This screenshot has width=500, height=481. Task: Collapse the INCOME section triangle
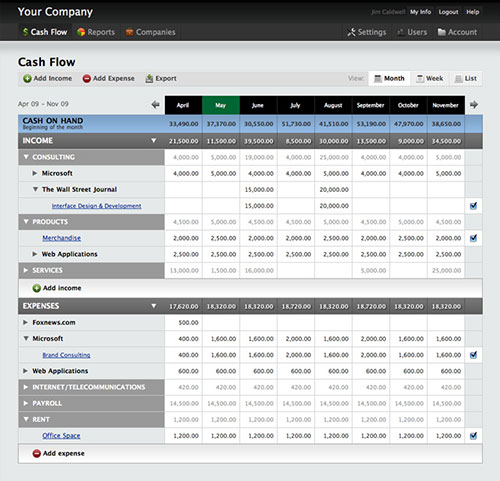153,141
